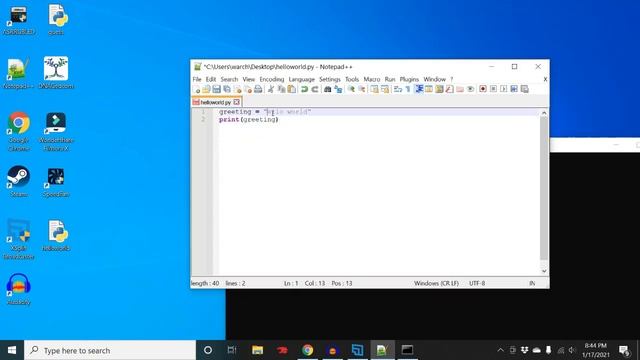Image resolution: width=640 pixels, height=360 pixels.
Task: Open User Defined Language dialog icon
Action: [429, 89]
